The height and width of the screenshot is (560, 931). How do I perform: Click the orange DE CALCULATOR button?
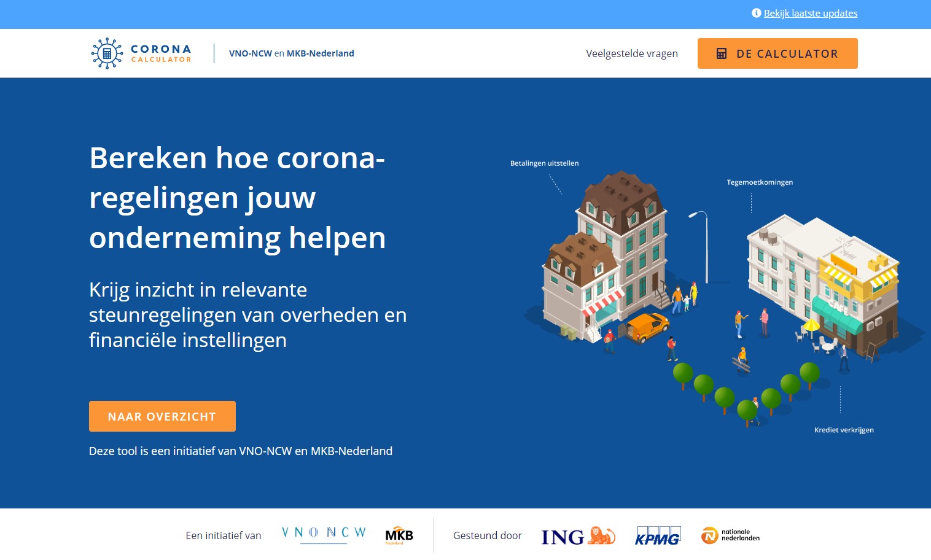pos(777,53)
